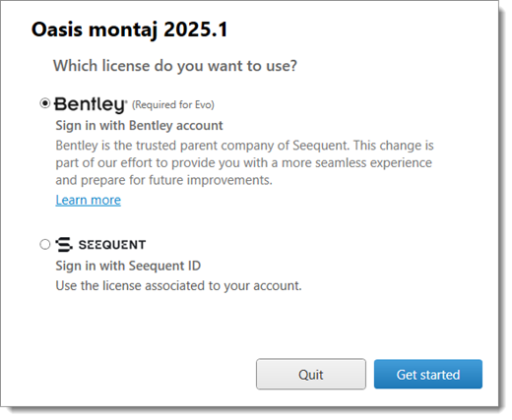Select the Seequent license radio button
This screenshot has height=420, width=512.
pos(45,244)
